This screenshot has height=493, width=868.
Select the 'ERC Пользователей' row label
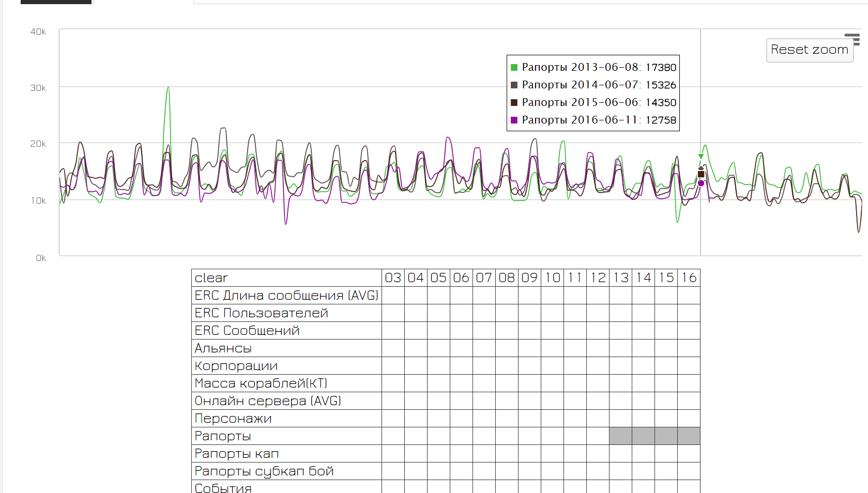[286, 313]
